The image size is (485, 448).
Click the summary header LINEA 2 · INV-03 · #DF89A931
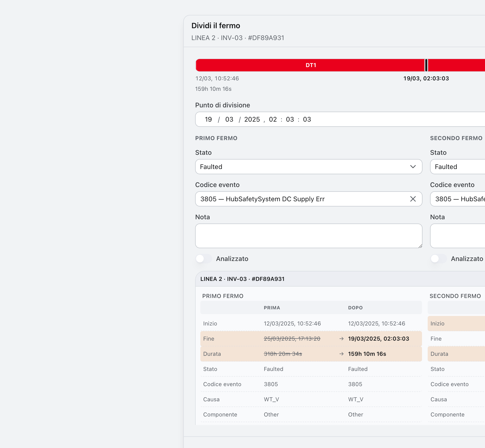point(242,279)
